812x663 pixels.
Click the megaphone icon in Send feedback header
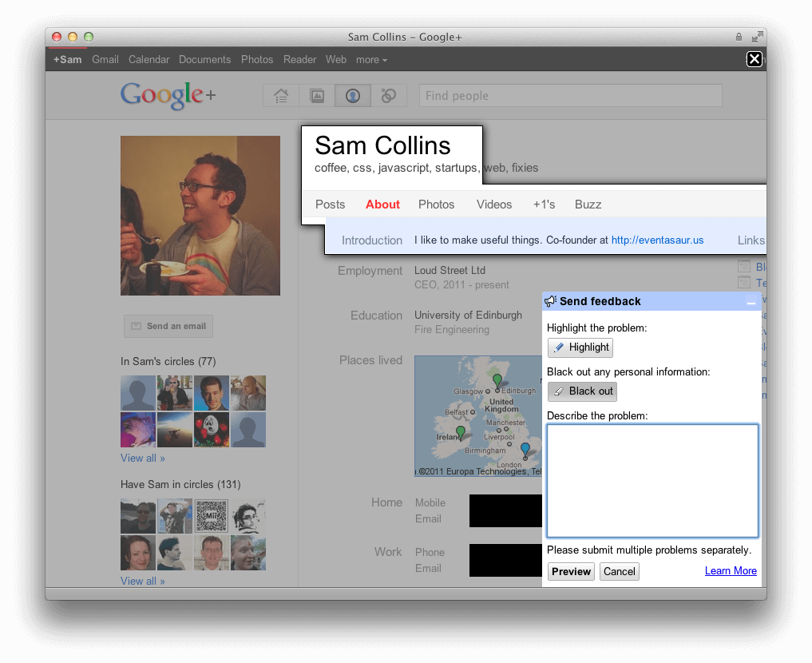coord(550,301)
